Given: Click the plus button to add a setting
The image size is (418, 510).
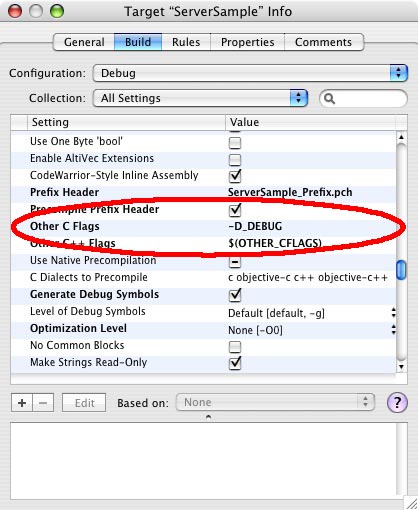Looking at the screenshot, I should click(22, 403).
